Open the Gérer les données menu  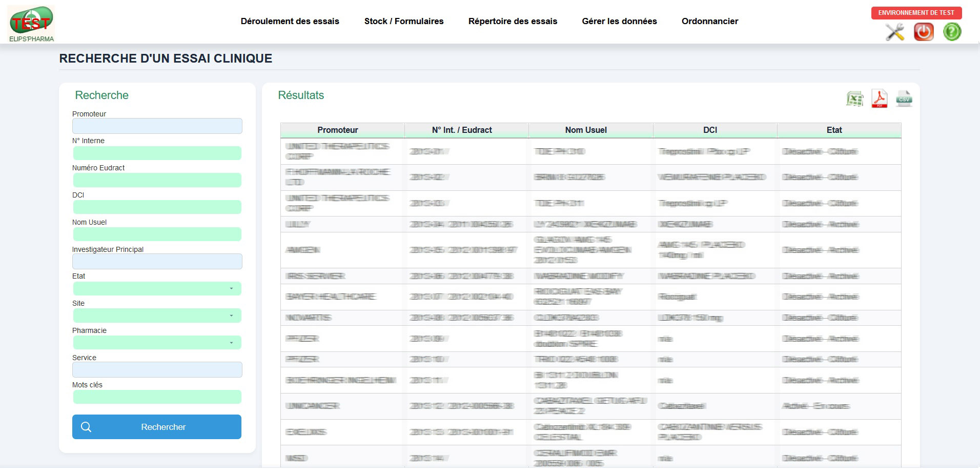point(620,21)
